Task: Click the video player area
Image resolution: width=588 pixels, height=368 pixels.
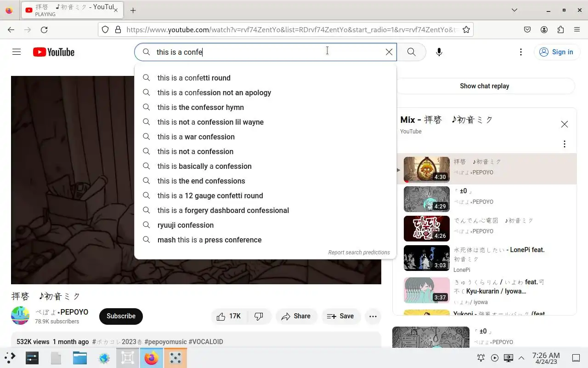Action: (x=196, y=180)
